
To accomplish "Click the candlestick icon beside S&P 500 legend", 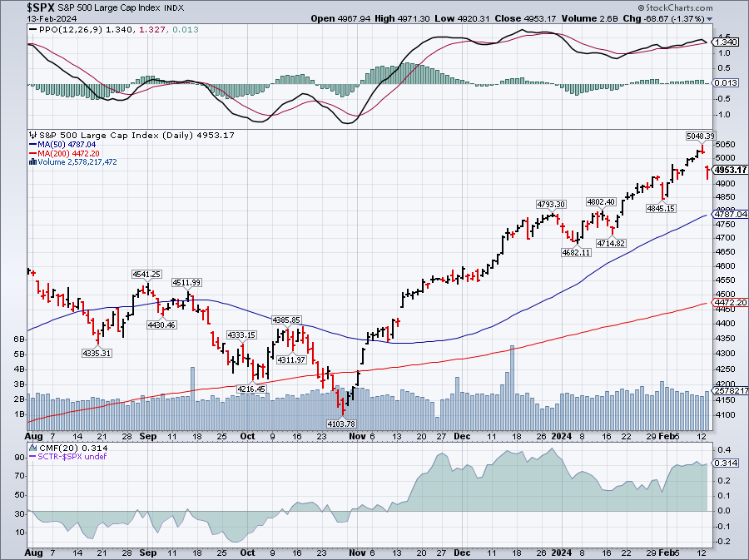I will pos(31,135).
